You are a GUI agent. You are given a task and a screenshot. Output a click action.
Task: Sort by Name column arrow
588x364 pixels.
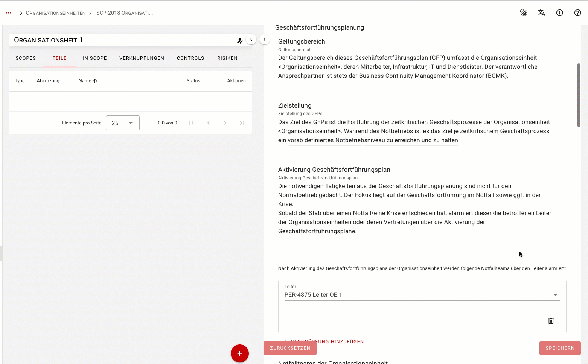[95, 81]
